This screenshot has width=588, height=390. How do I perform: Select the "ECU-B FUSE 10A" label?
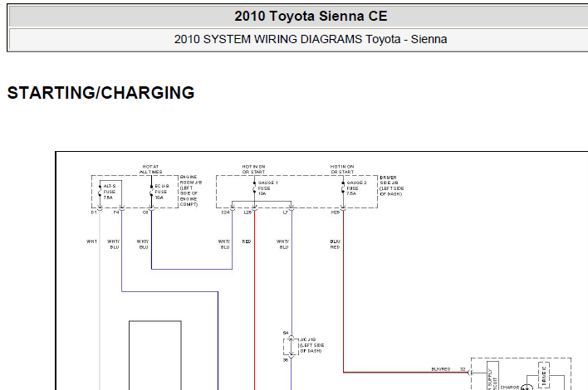(x=162, y=192)
